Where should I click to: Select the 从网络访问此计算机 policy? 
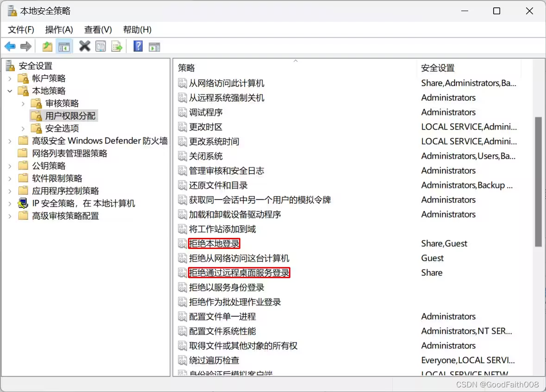pos(226,83)
